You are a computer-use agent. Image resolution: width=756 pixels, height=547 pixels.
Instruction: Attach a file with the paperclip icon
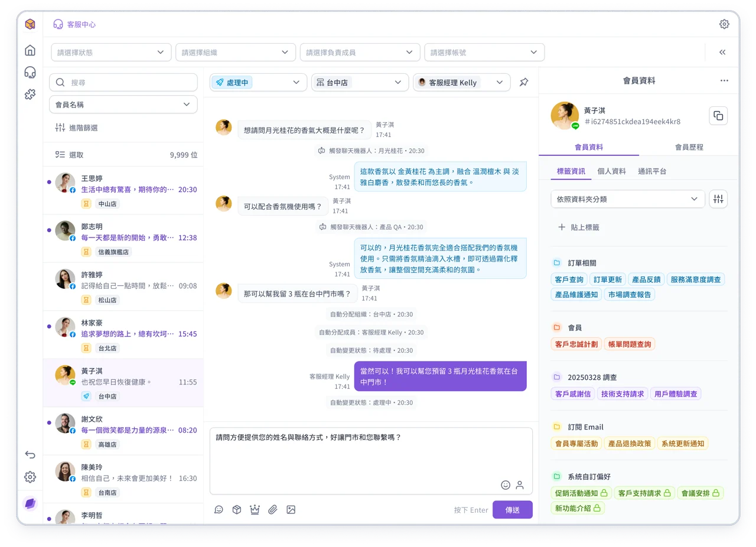click(272, 509)
